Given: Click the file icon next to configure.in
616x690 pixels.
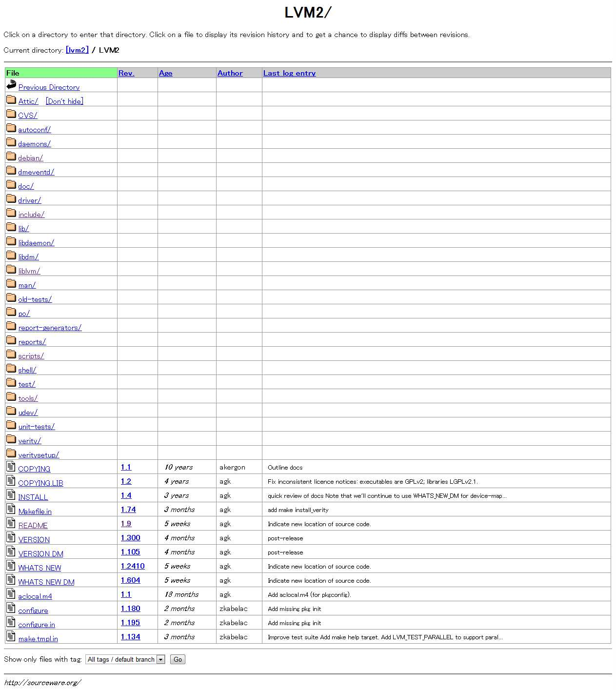Looking at the screenshot, I should [10, 622].
